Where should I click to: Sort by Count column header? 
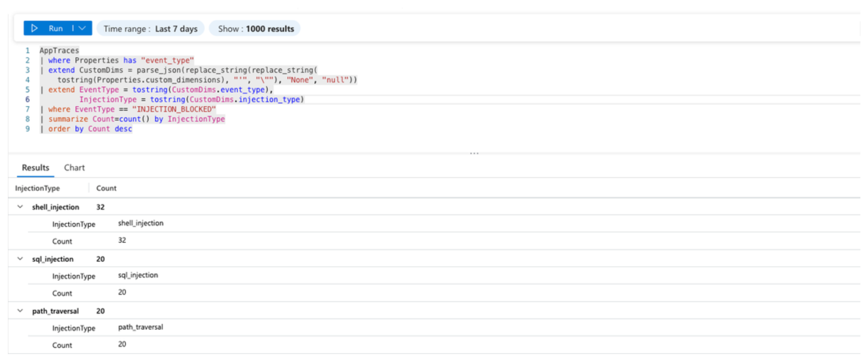(106, 188)
